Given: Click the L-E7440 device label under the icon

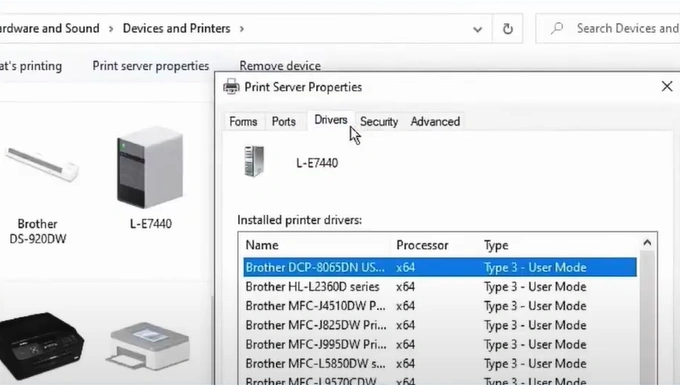Looking at the screenshot, I should [x=150, y=224].
